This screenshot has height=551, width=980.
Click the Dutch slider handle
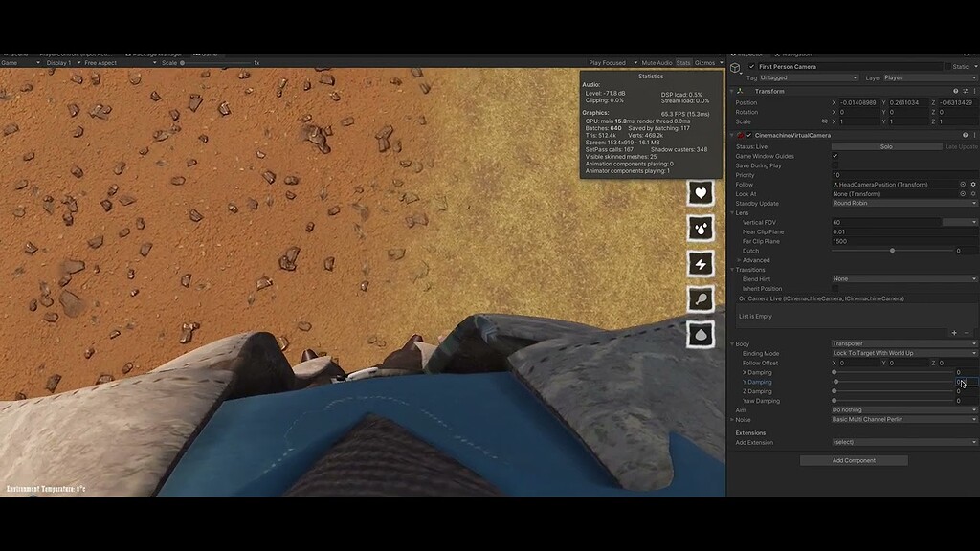click(x=891, y=251)
